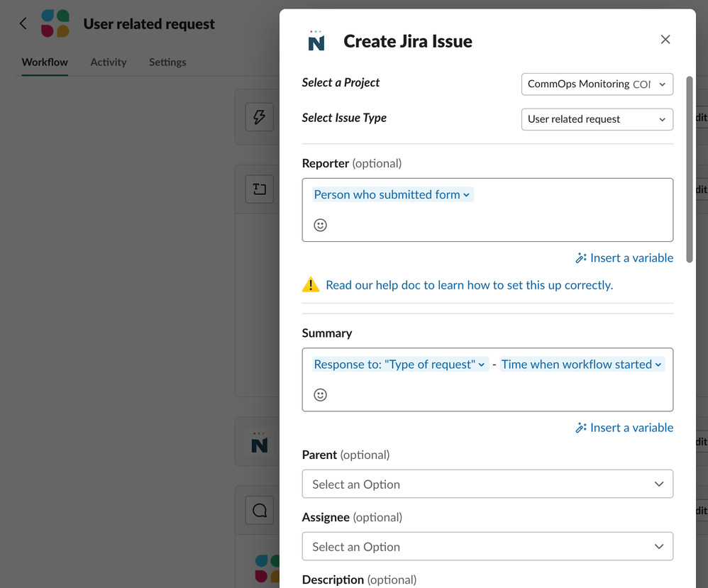Image resolution: width=708 pixels, height=588 pixels.
Task: Click the User related request title
Action: point(149,24)
